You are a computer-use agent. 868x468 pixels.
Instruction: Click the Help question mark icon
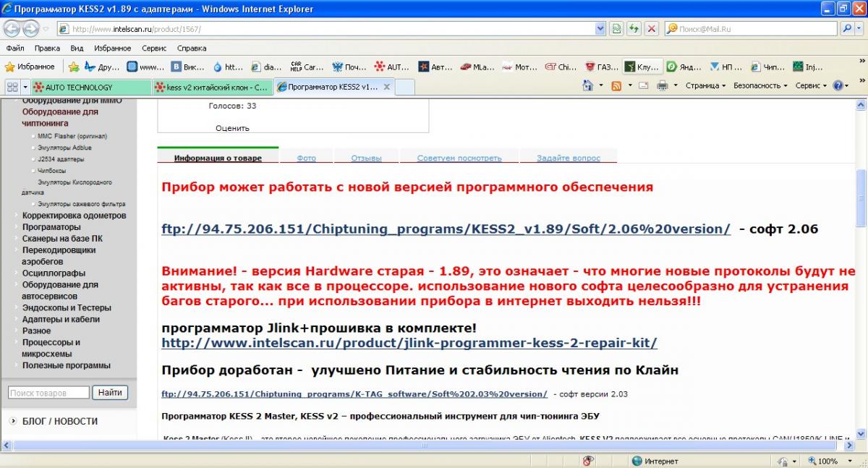coord(838,85)
